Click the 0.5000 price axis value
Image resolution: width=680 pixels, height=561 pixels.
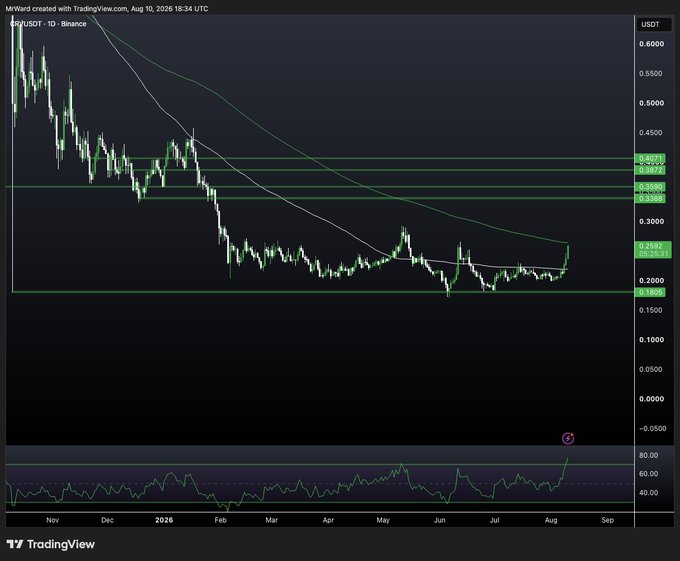651,103
